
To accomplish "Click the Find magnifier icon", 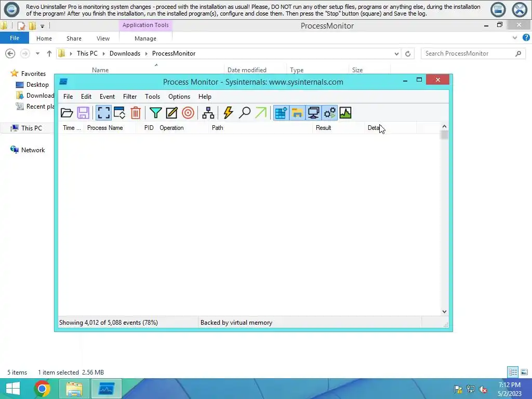I will point(244,113).
